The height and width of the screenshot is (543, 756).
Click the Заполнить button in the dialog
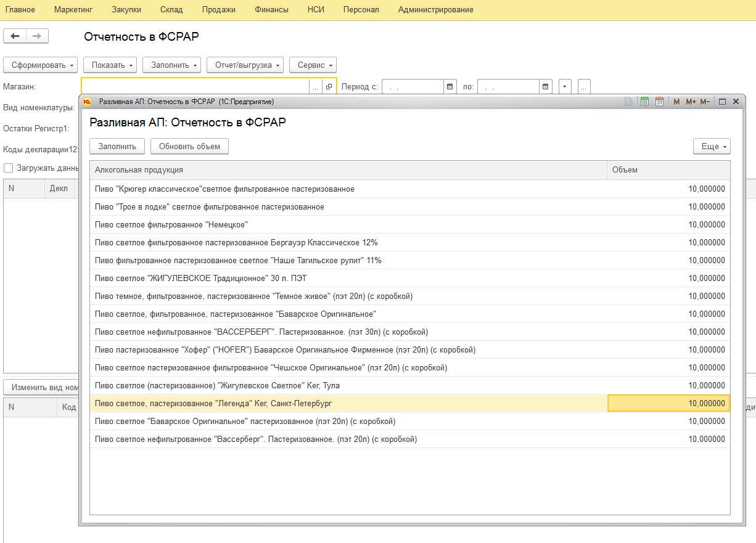coord(117,146)
